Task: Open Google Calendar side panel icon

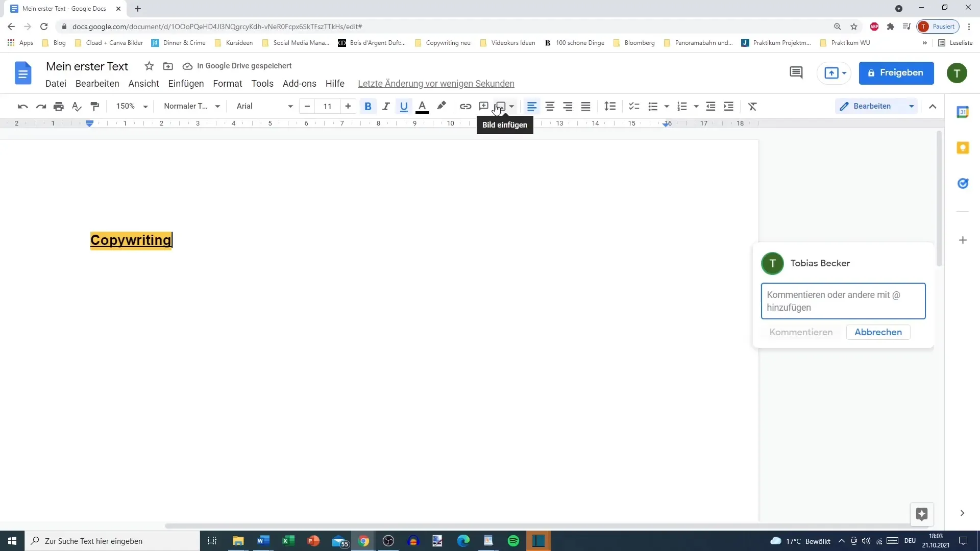Action: [963, 112]
